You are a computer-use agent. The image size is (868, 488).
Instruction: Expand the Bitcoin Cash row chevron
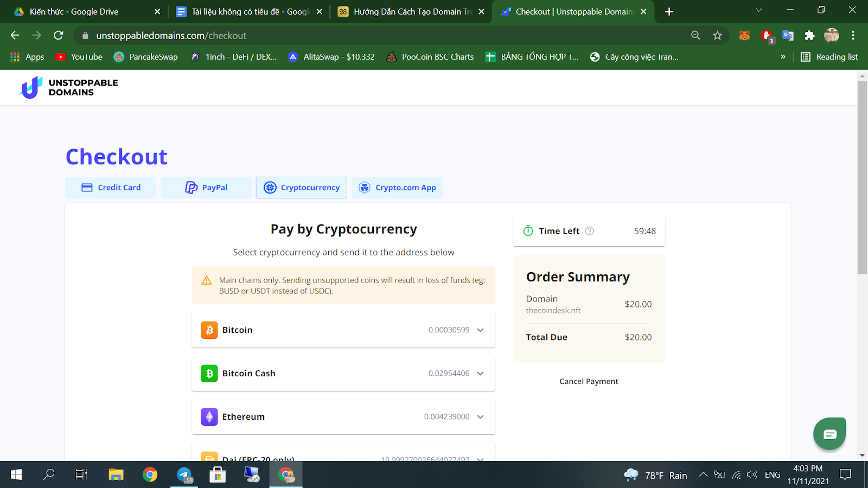coord(480,374)
